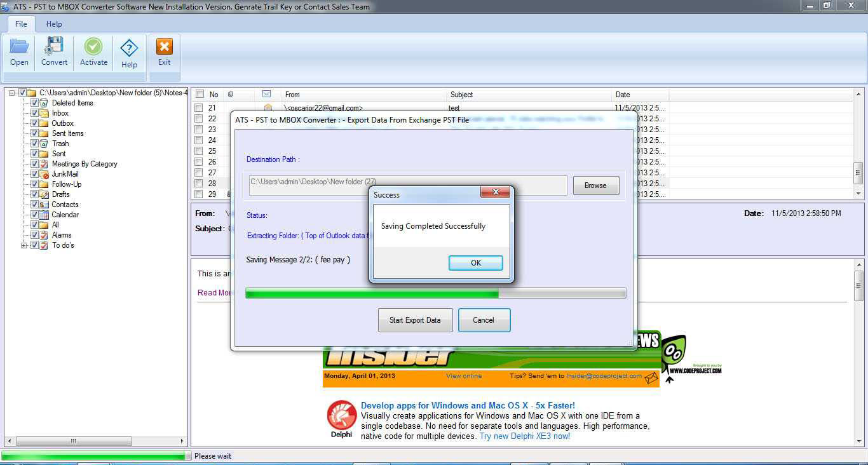Click the Destination Path input field

[409, 185]
